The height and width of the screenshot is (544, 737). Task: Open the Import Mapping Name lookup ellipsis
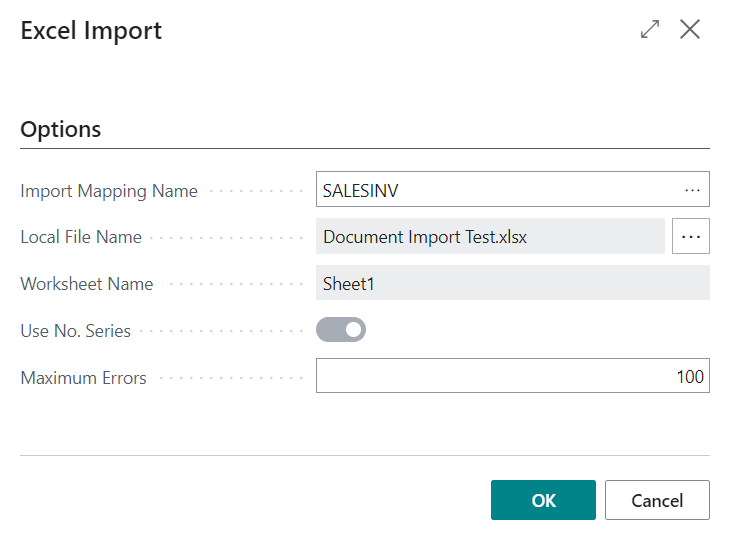692,190
